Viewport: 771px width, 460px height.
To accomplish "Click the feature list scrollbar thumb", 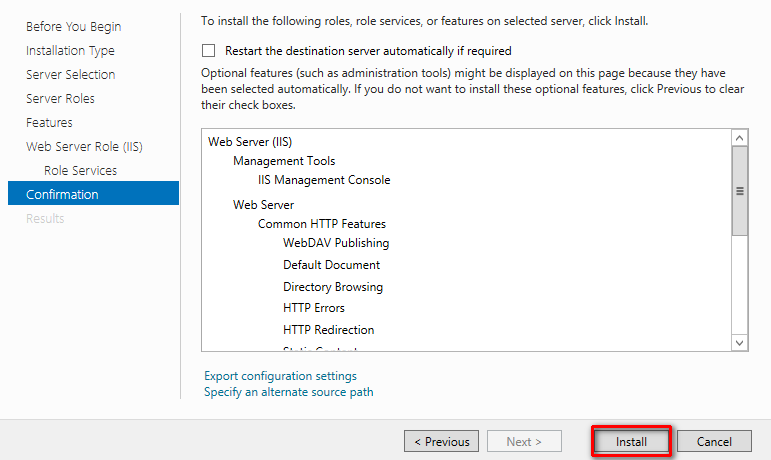I will click(740, 190).
